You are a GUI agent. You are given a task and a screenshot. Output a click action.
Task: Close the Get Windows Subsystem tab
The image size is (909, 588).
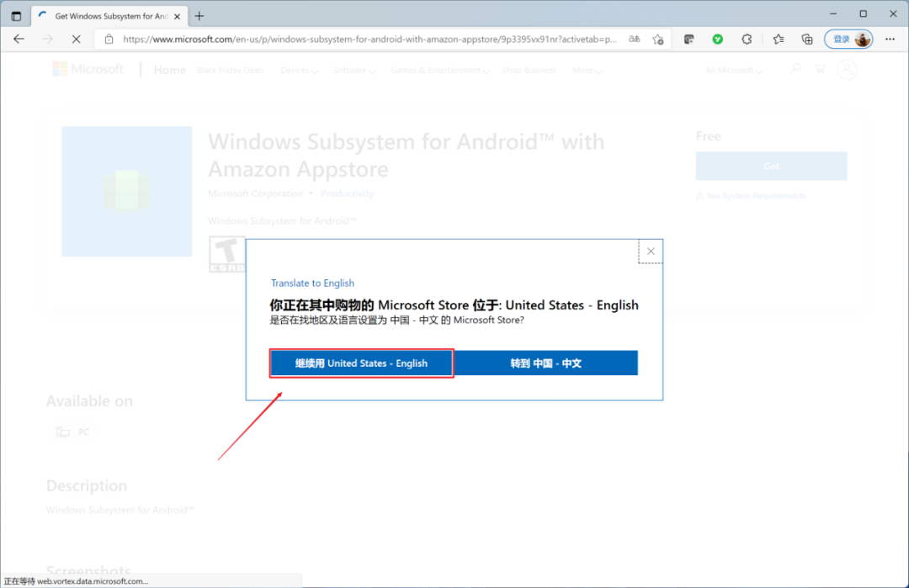pyautogui.click(x=177, y=16)
